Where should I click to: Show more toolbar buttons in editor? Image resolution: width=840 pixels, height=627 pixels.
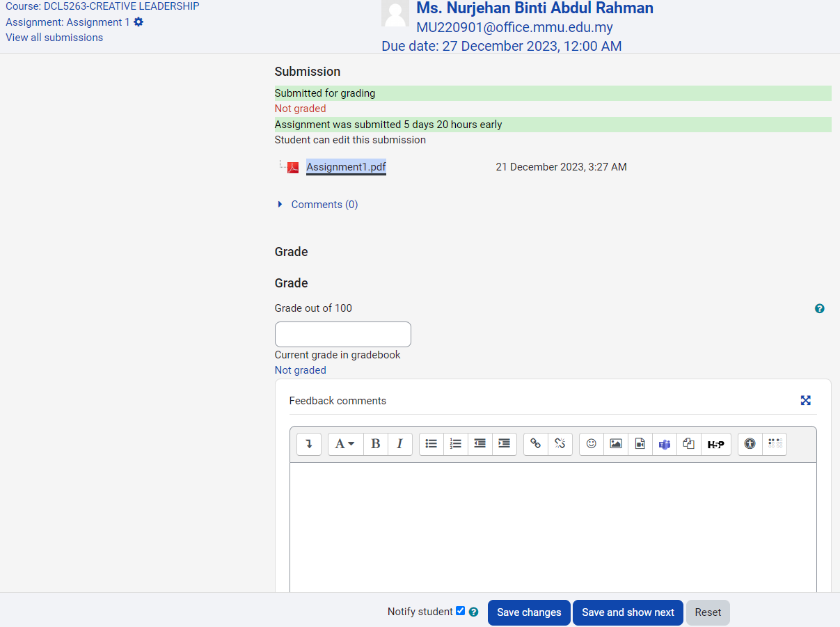point(309,444)
